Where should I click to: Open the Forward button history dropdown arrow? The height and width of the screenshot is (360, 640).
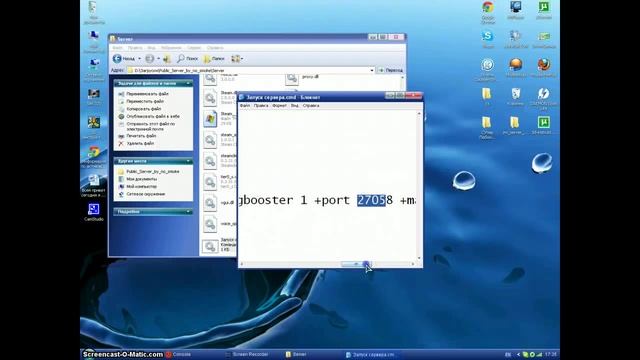tap(158, 59)
